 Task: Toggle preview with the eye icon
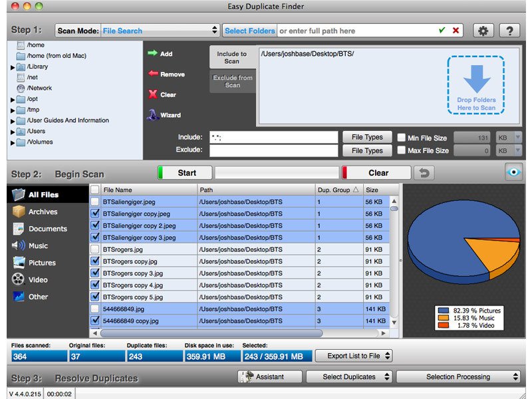[x=513, y=172]
